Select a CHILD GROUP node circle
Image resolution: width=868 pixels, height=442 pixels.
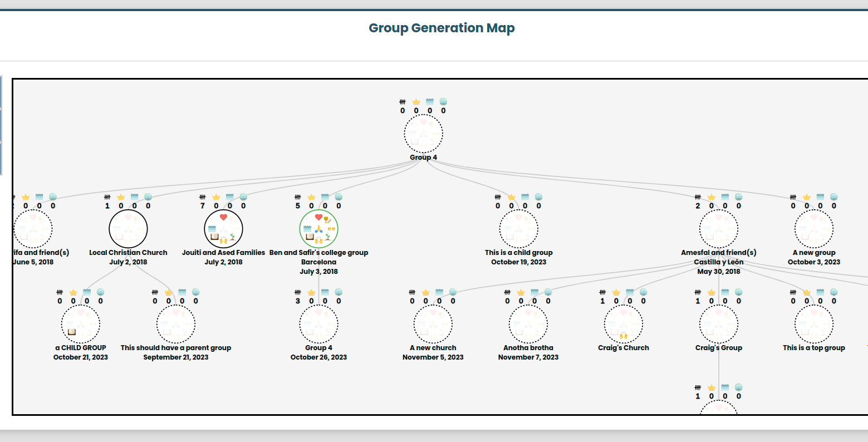coord(80,324)
